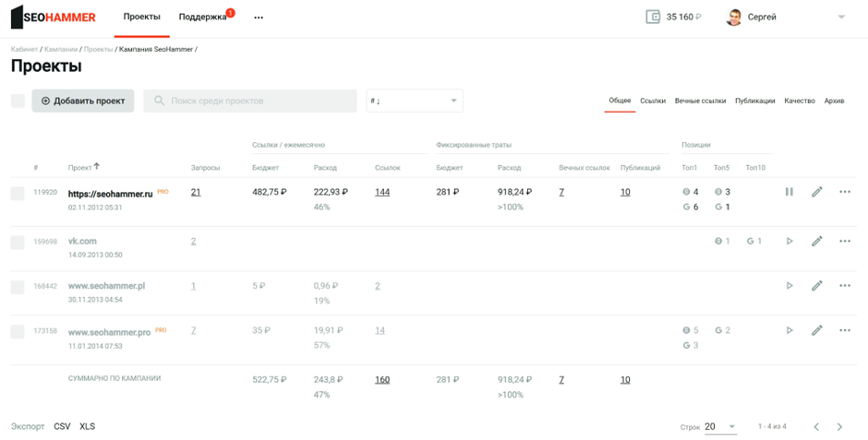Switch to the Вечные ссылки tab
The image size is (868, 440).
coord(700,101)
